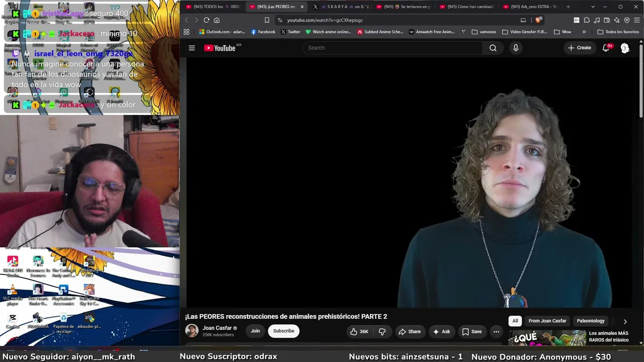This screenshot has height=362, width=644.
Task: Open CapCut desktop shortcut
Action: (13, 321)
